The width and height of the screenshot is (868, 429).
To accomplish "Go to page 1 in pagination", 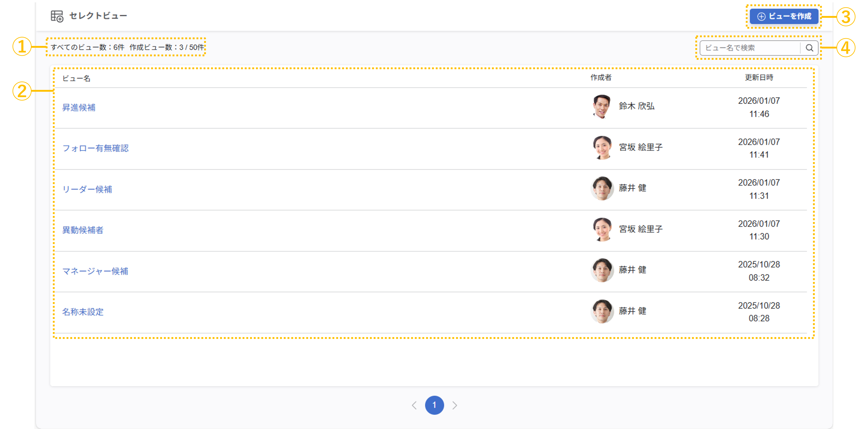I will pyautogui.click(x=434, y=405).
